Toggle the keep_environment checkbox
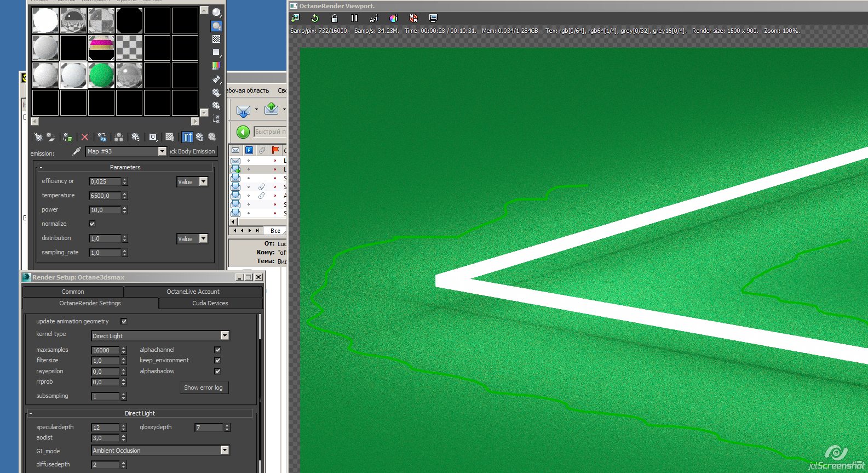The height and width of the screenshot is (473, 868). click(217, 360)
